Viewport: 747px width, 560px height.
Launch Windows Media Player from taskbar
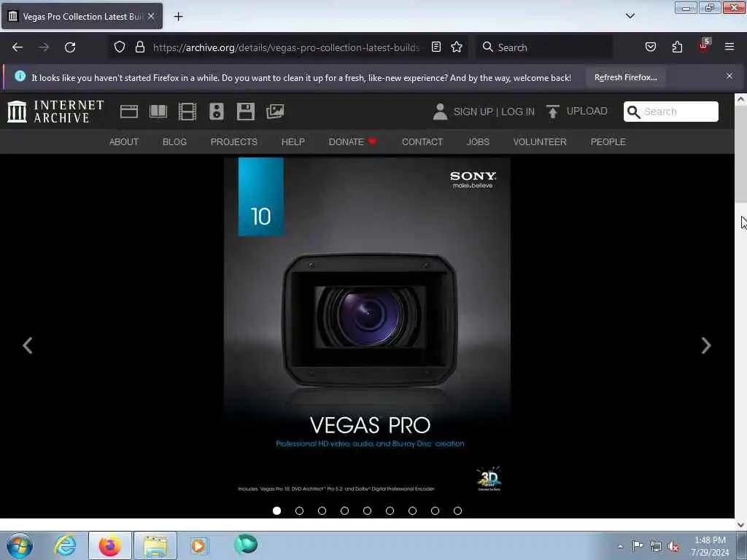(x=198, y=545)
